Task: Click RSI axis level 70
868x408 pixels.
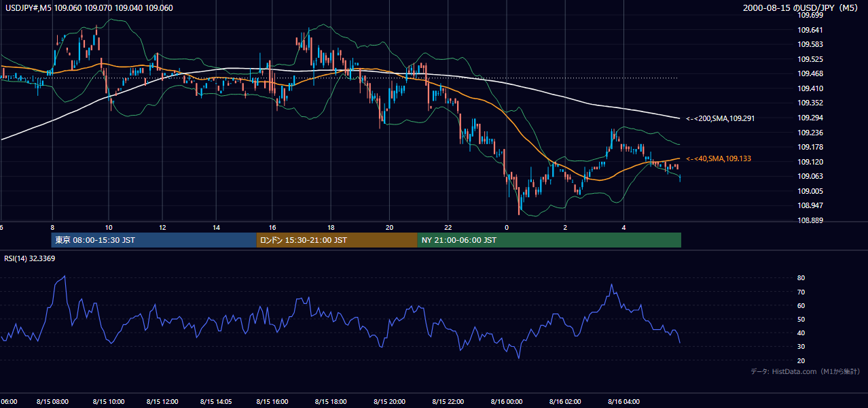Action: coord(801,292)
